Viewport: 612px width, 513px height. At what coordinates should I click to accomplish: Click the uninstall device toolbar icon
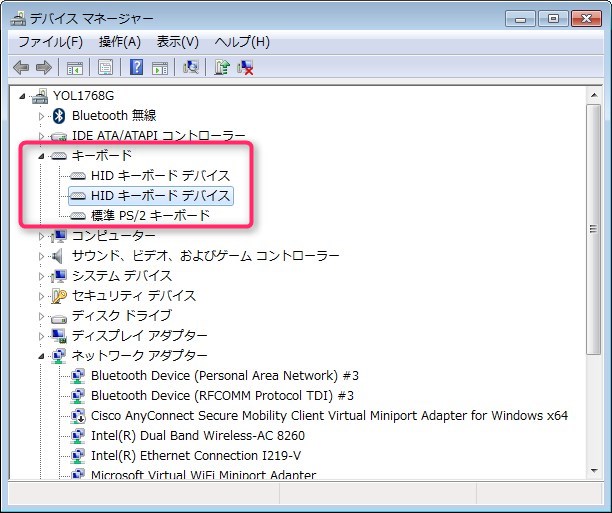(245, 67)
